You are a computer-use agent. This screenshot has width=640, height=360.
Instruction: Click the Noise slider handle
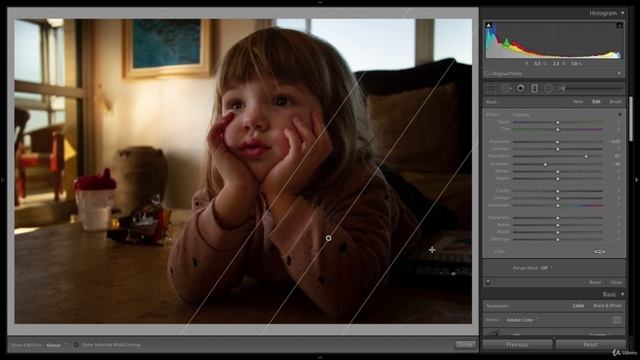click(x=558, y=225)
